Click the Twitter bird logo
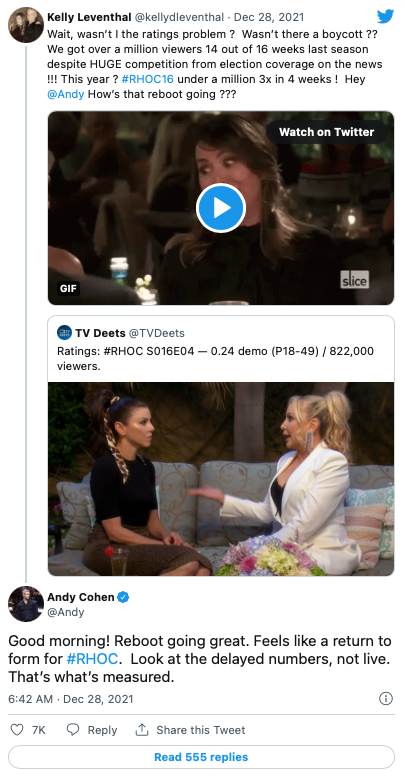Screen dimensions: 405x776 point(385,16)
